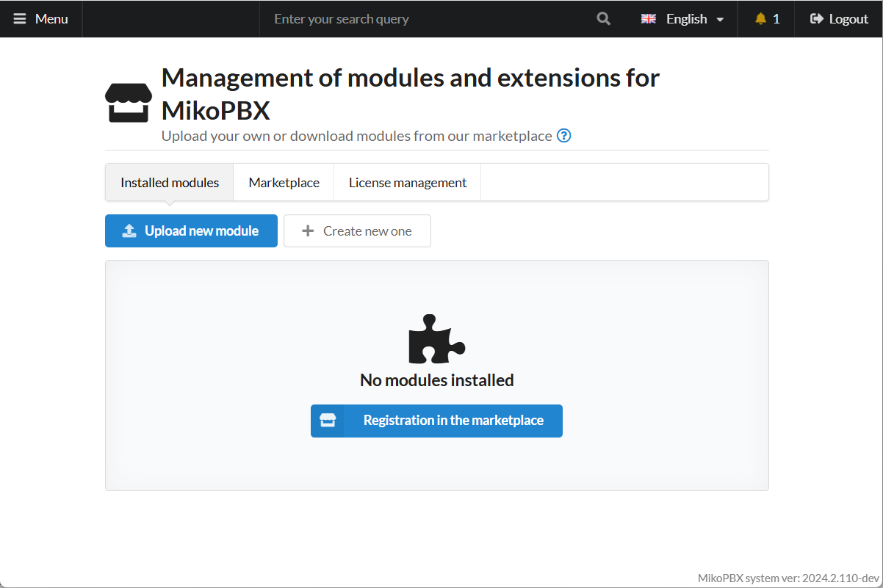Open the License management tab
Screen dimensions: 883x588
407,183
